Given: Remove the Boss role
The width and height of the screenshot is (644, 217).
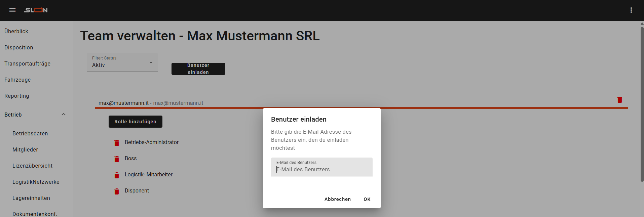Looking at the screenshot, I should click(117, 159).
